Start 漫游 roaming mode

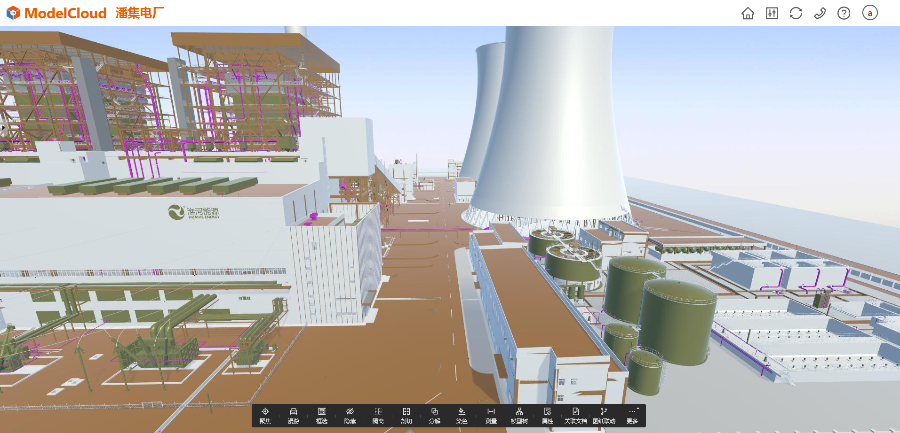point(294,415)
